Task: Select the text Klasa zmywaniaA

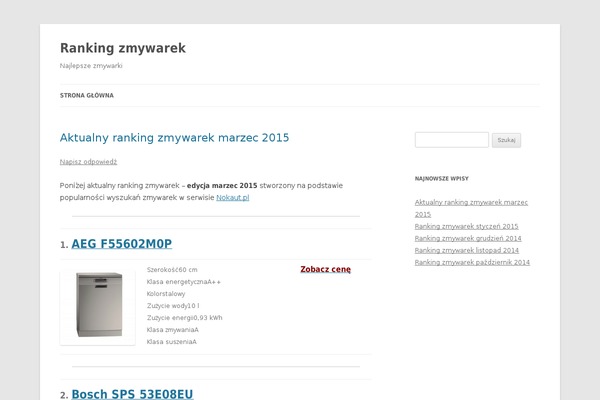Action: 173,330
